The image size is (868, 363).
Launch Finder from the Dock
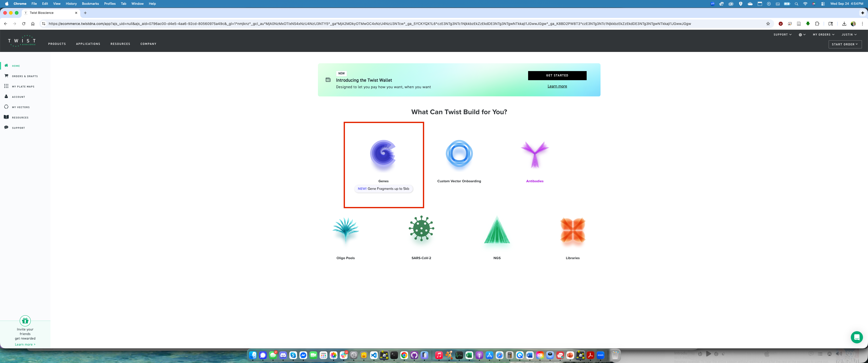(x=253, y=355)
